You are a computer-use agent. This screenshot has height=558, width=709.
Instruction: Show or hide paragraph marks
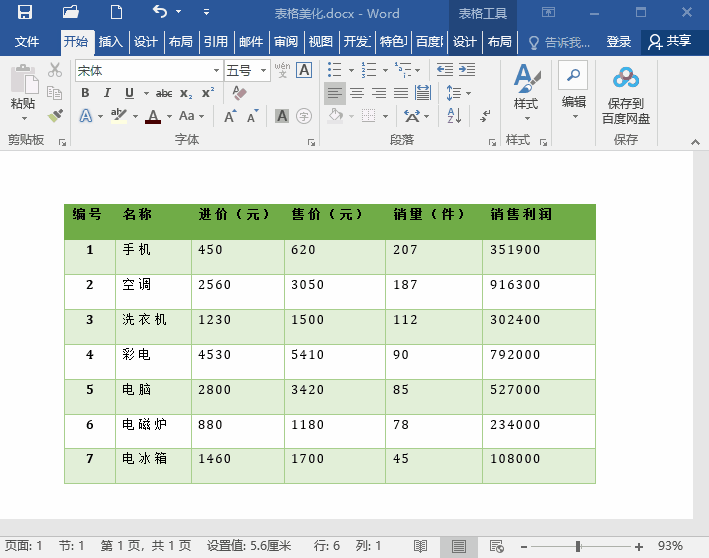(485, 116)
